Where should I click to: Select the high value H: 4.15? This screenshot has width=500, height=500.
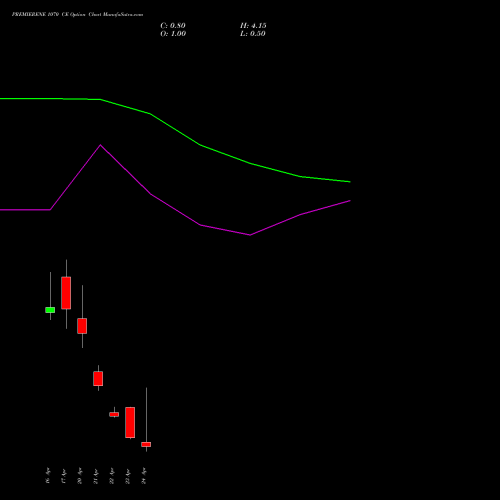(x=253, y=26)
